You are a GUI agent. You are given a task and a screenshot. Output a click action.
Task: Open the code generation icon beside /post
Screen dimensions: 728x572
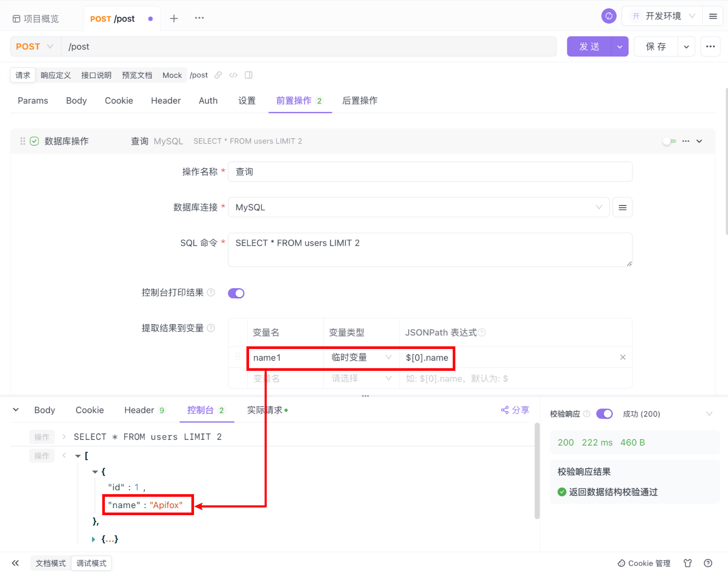click(233, 75)
